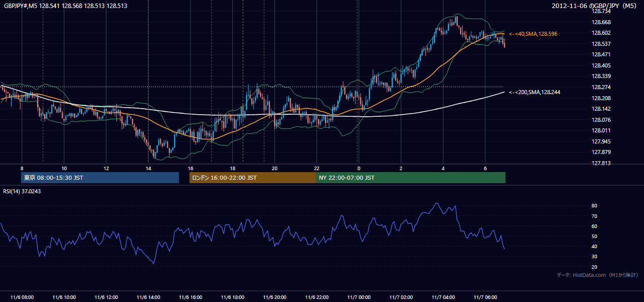The image size is (644, 302).
Task: Click the RSI 20 level label
Action: [x=594, y=267]
